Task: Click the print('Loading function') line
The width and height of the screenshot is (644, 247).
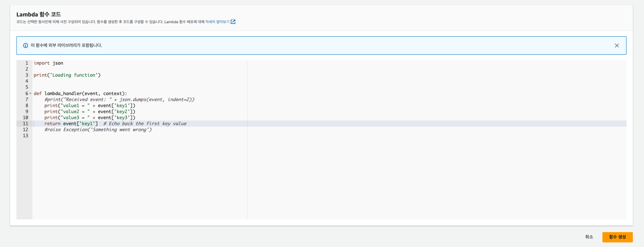Action: click(67, 75)
